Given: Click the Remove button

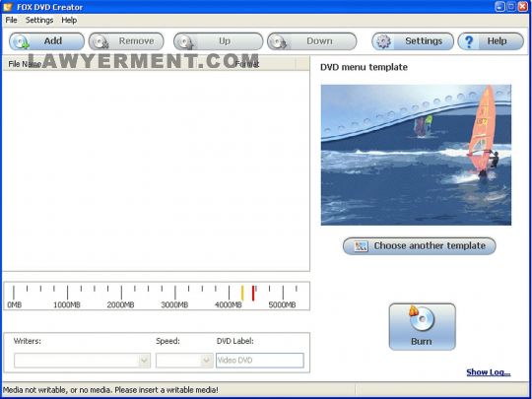Looking at the screenshot, I should [126, 41].
